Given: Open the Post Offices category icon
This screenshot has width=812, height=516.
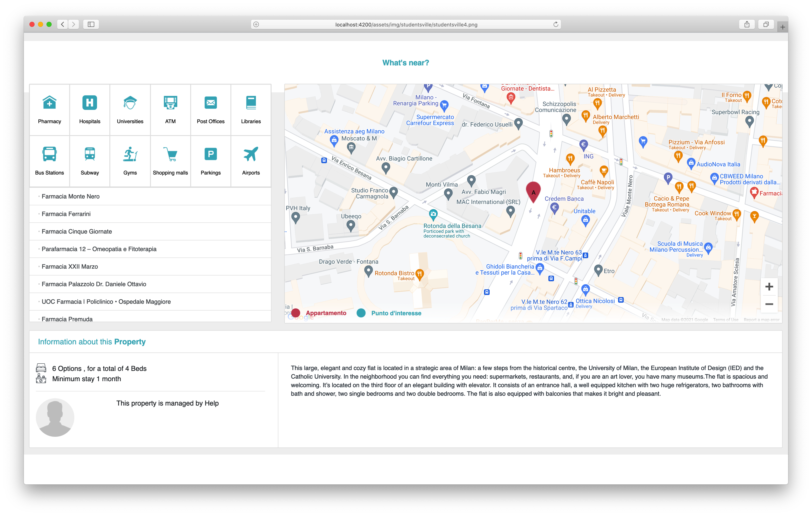Looking at the screenshot, I should (211, 103).
